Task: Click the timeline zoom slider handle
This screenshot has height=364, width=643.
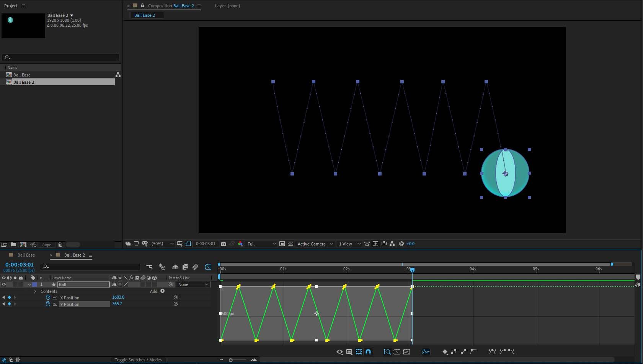Action: tap(230, 360)
